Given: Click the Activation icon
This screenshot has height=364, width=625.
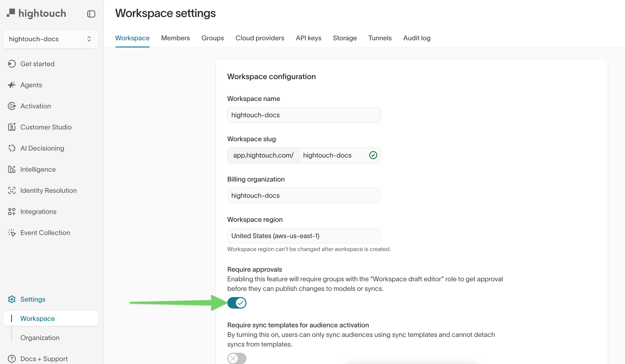Looking at the screenshot, I should tap(12, 106).
